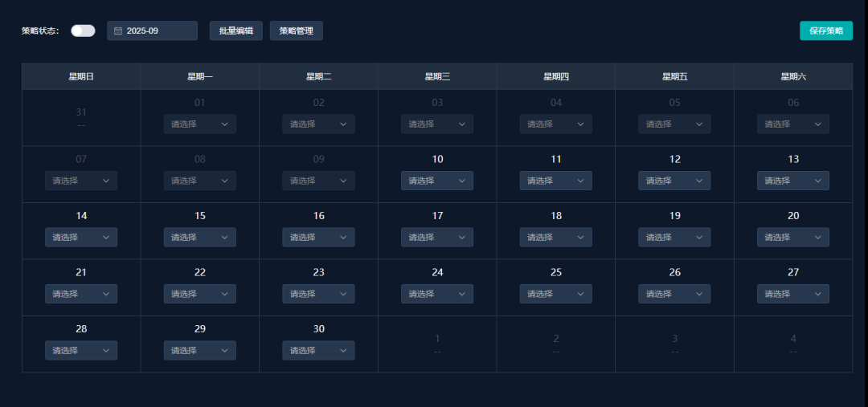
Task: Expand the dropdown under day 29
Action: (200, 351)
